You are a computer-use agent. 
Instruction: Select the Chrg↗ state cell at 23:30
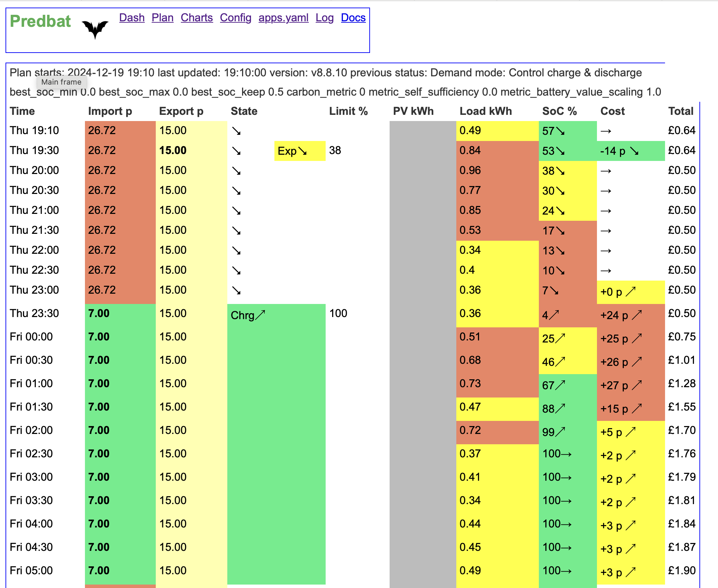tap(276, 315)
